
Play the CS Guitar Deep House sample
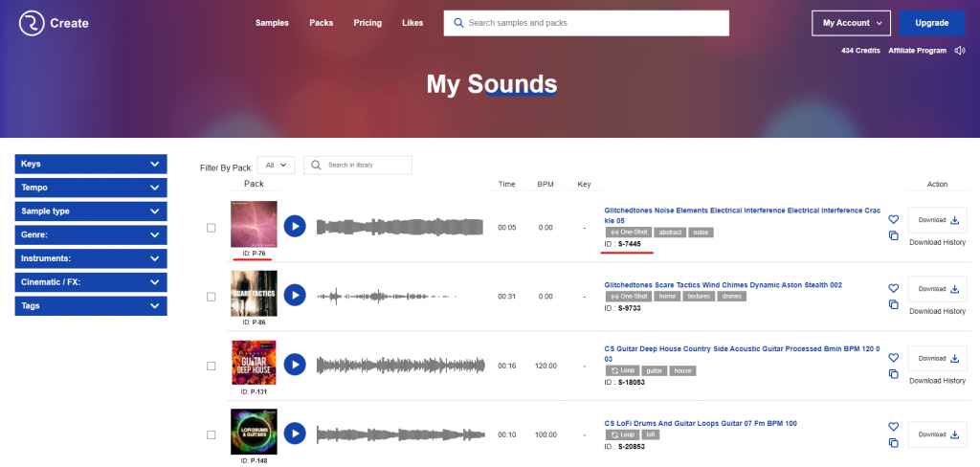point(295,365)
